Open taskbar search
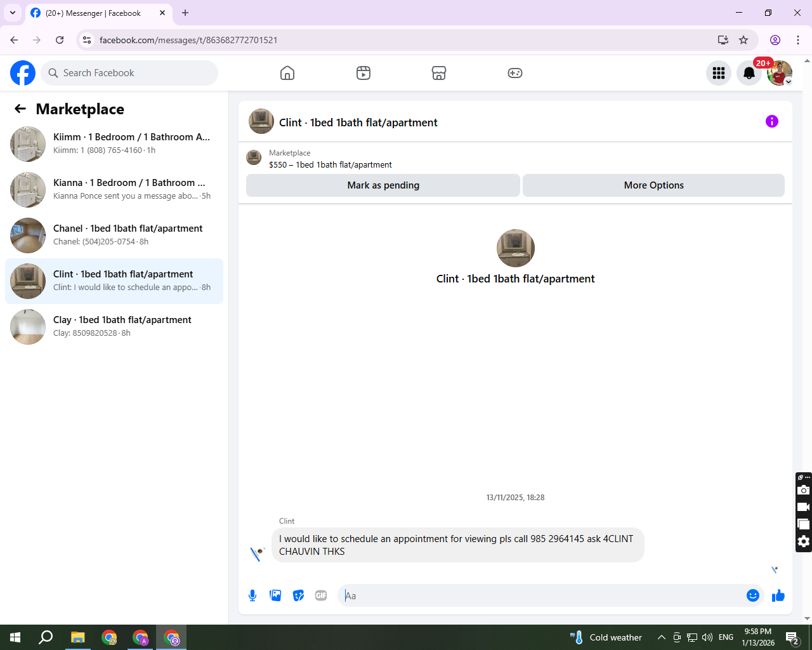Screen dimensions: 812x650 click(x=46, y=637)
